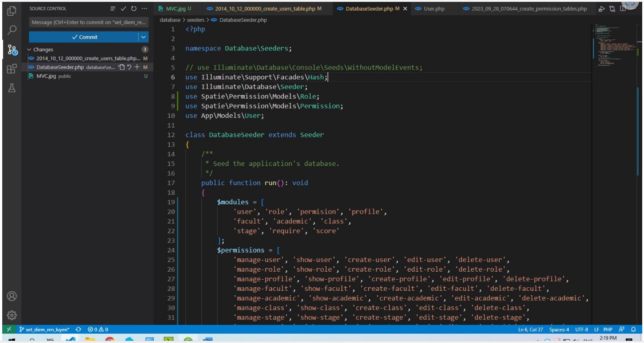644x343 pixels.
Task: Collapse the Changes section
Action: coord(30,50)
